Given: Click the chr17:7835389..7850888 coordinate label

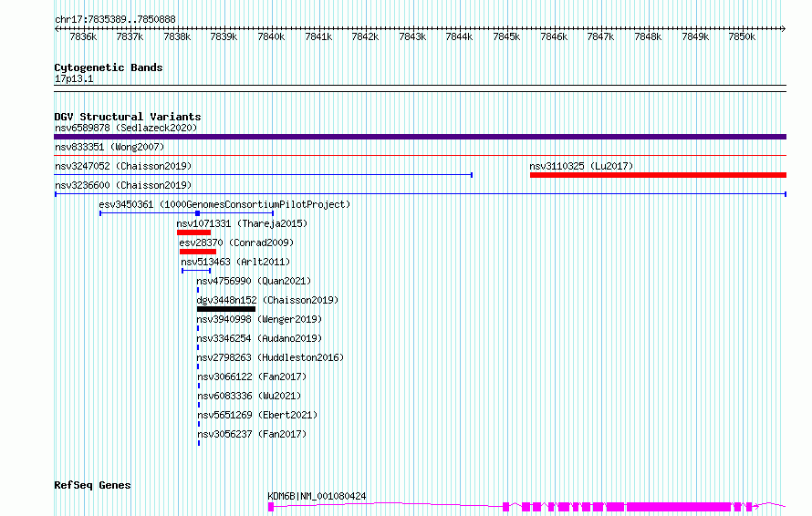Looking at the screenshot, I should pos(115,19).
